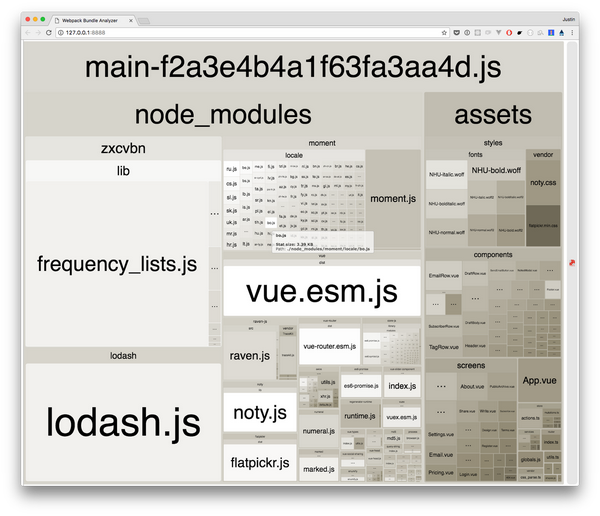
Task: Select the noty.js module block
Action: coord(260,413)
